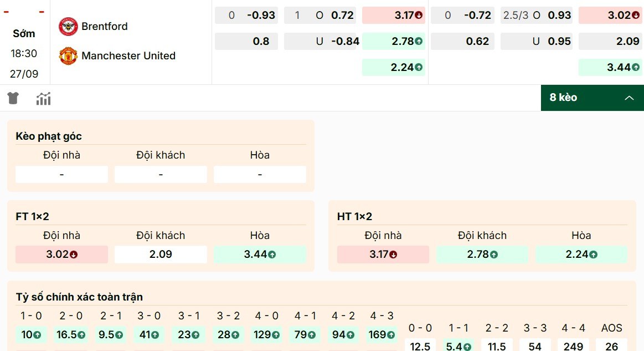Click the Manchester United club logo

pos(68,55)
